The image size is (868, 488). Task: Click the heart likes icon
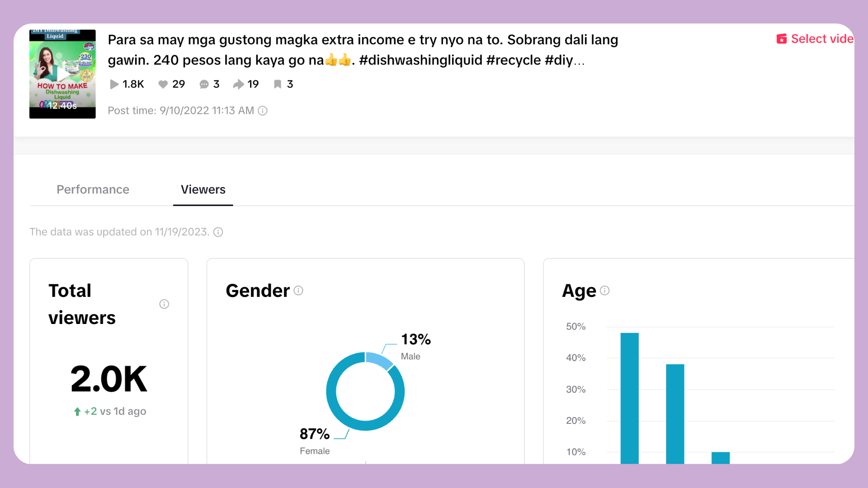[163, 84]
